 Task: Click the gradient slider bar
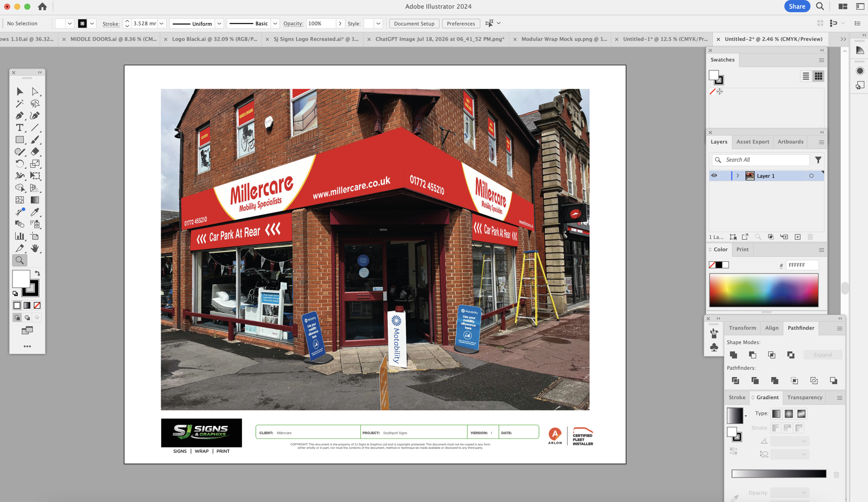point(778,474)
